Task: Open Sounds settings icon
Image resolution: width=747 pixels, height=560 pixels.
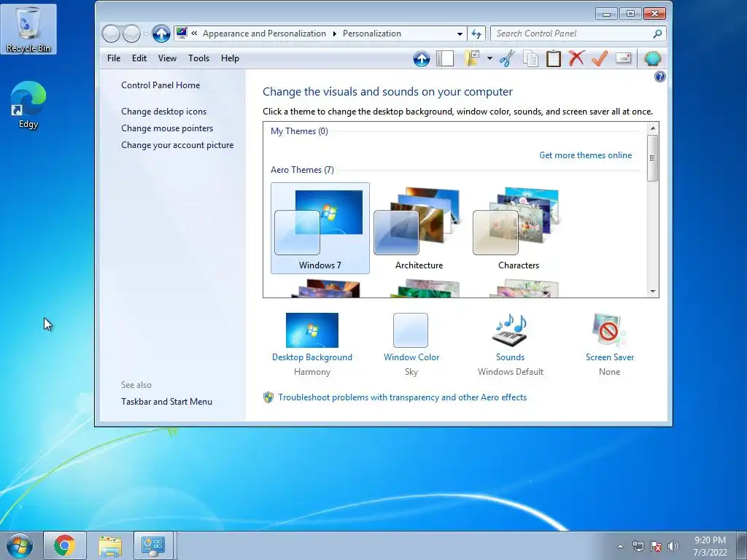Action: coord(510,330)
